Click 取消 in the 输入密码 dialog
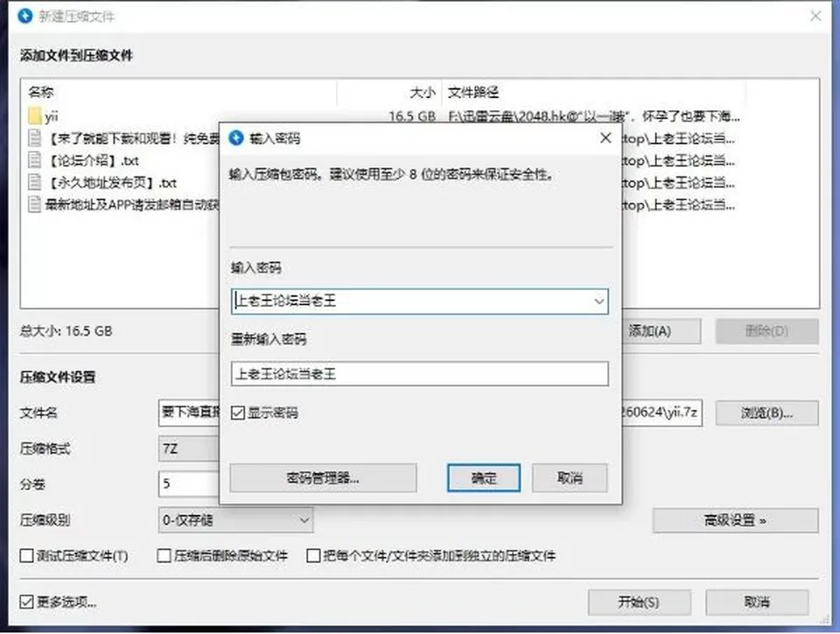The width and height of the screenshot is (840, 634). [570, 477]
